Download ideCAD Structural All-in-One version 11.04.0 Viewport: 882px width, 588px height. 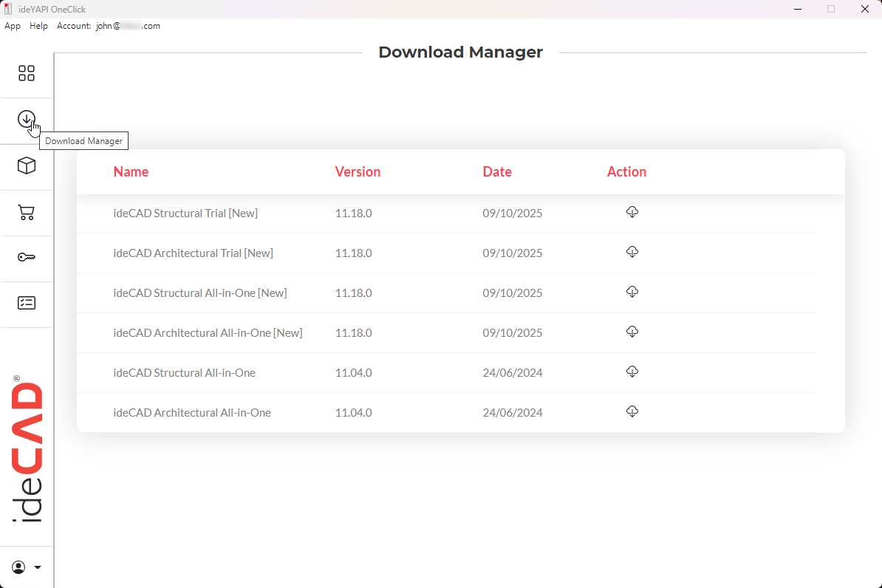coord(632,372)
